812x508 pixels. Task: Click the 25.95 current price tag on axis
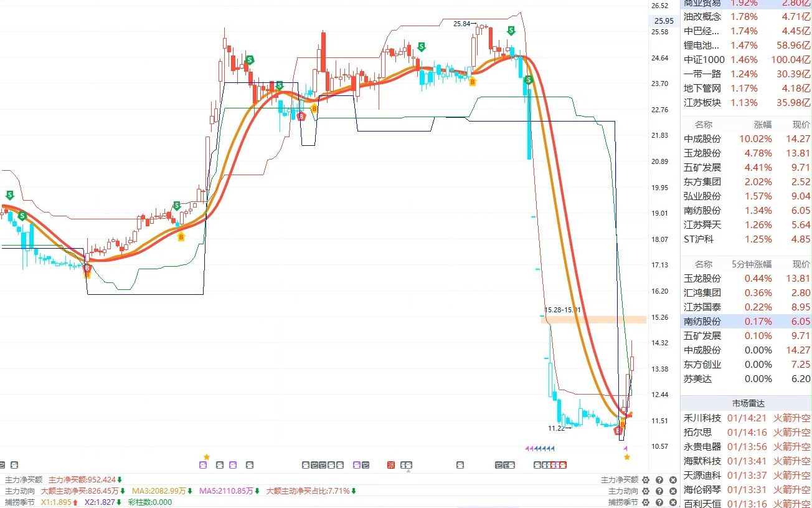coord(664,21)
